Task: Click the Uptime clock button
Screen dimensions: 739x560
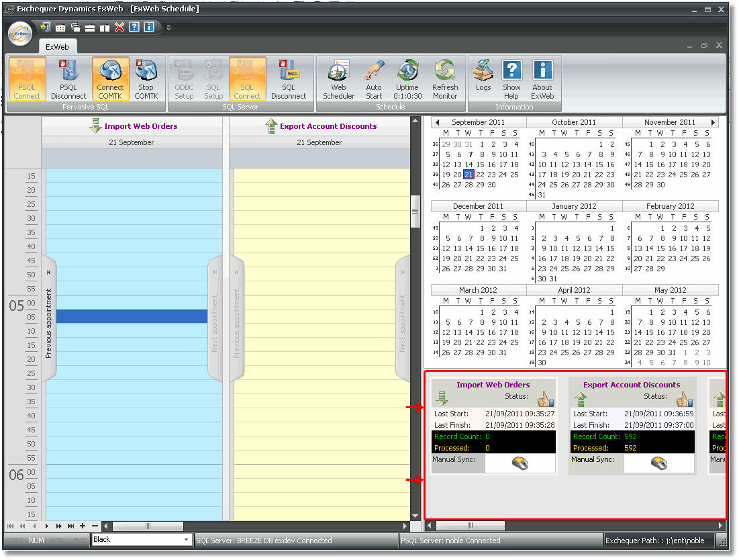Action: click(407, 79)
